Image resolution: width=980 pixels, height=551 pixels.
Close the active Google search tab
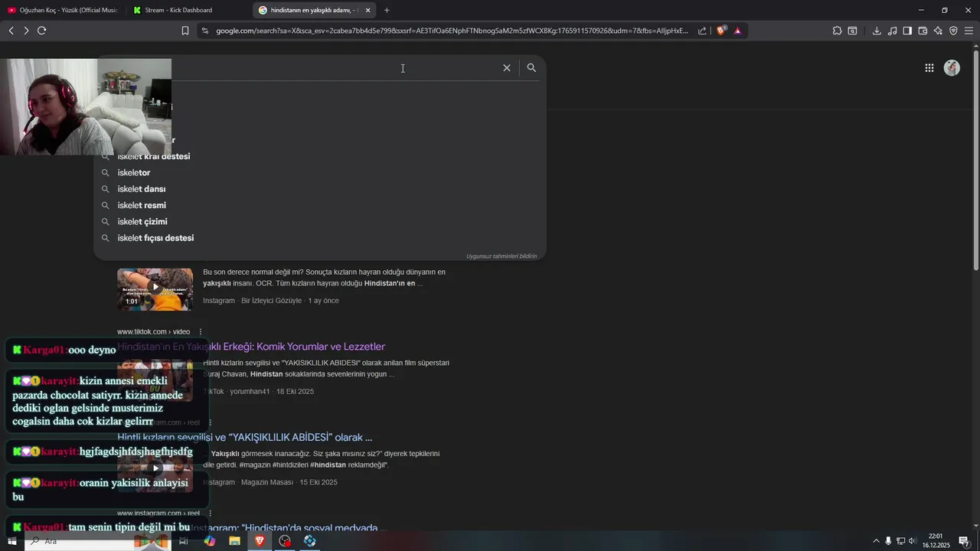tap(367, 10)
